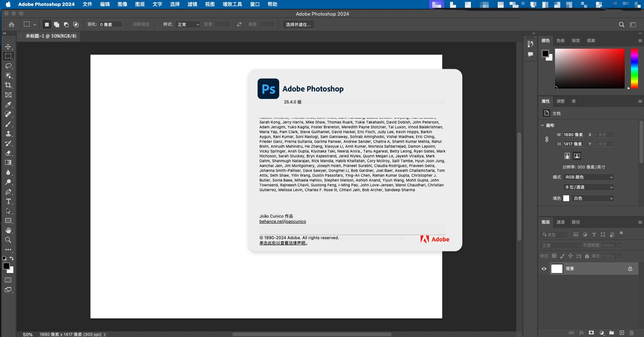Open the 样式 dropdown in the options bar
The width and height of the screenshot is (644, 337).
(188, 24)
